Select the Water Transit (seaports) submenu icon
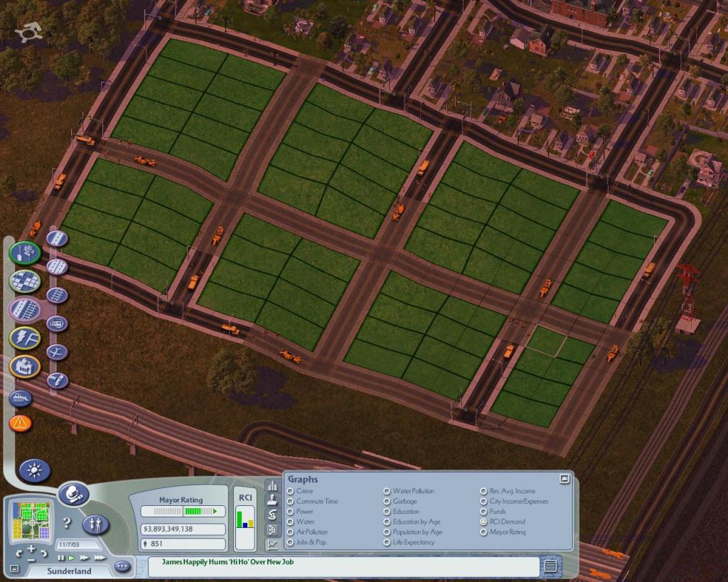The height and width of the screenshot is (582, 728). [x=57, y=381]
